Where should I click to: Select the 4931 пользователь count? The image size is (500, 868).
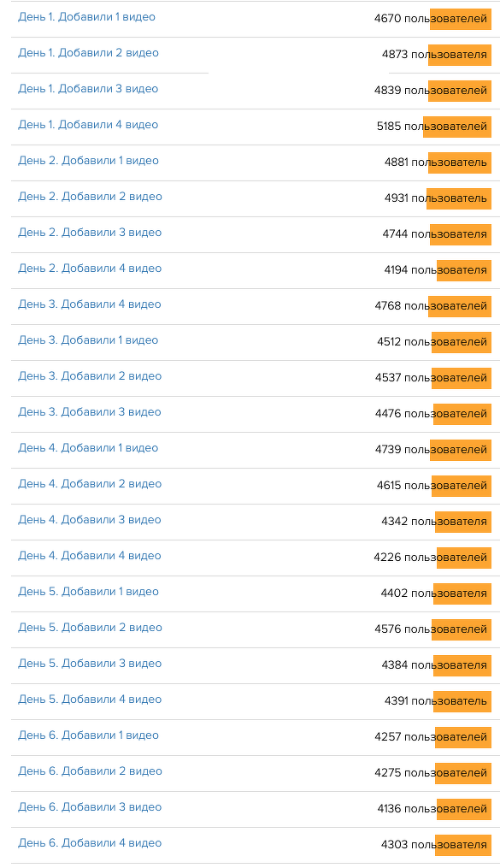click(436, 198)
